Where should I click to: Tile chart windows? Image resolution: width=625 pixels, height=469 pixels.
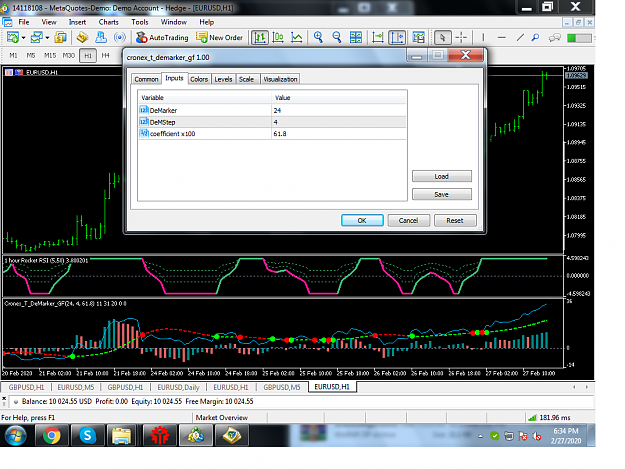coord(356,37)
